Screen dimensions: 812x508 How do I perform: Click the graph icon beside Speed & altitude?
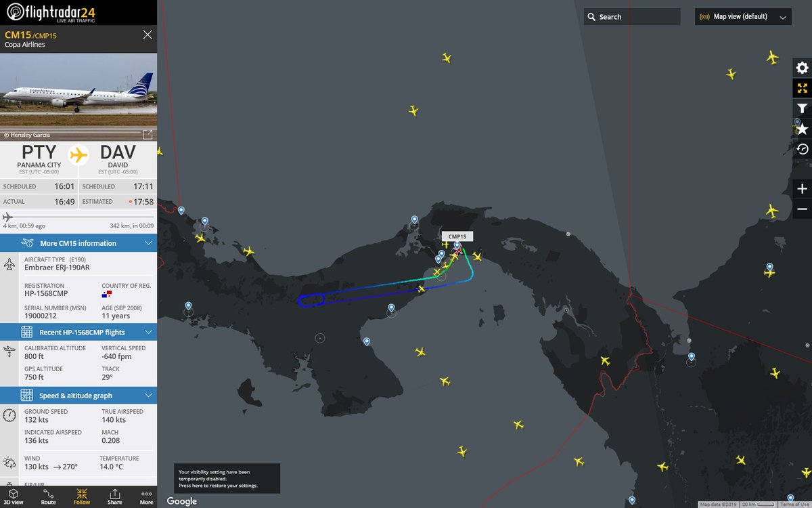pos(26,395)
